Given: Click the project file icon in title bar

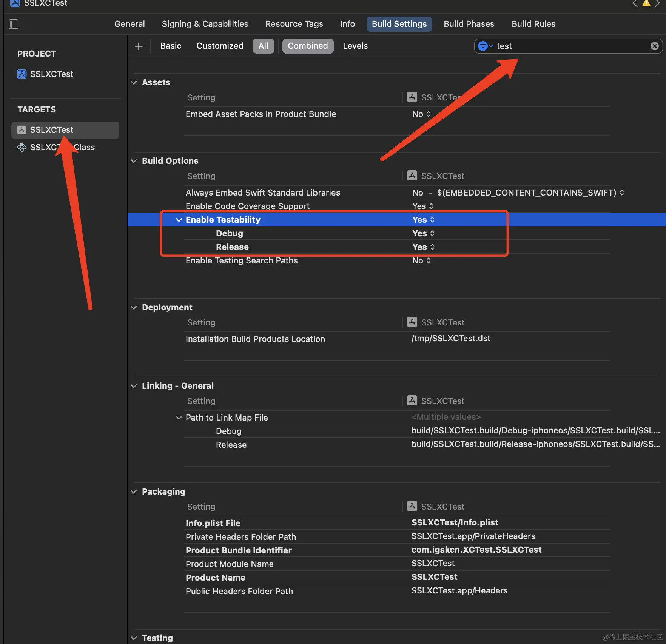Looking at the screenshot, I should pos(15,3).
